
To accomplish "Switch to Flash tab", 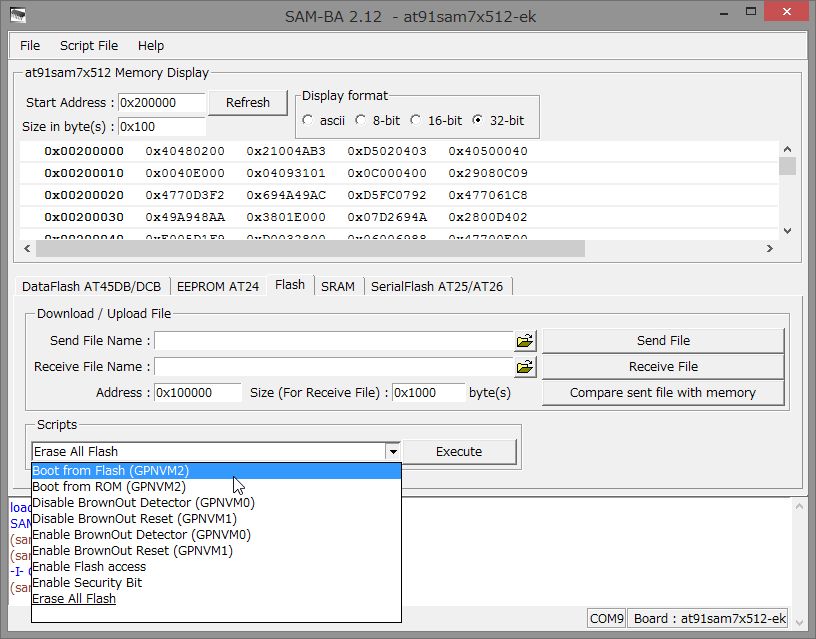I will click(x=290, y=285).
